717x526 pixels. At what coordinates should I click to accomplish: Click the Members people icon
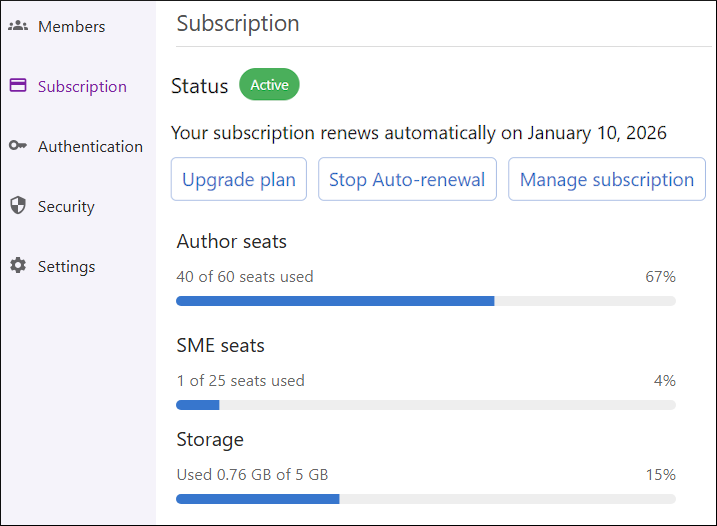pyautogui.click(x=18, y=26)
